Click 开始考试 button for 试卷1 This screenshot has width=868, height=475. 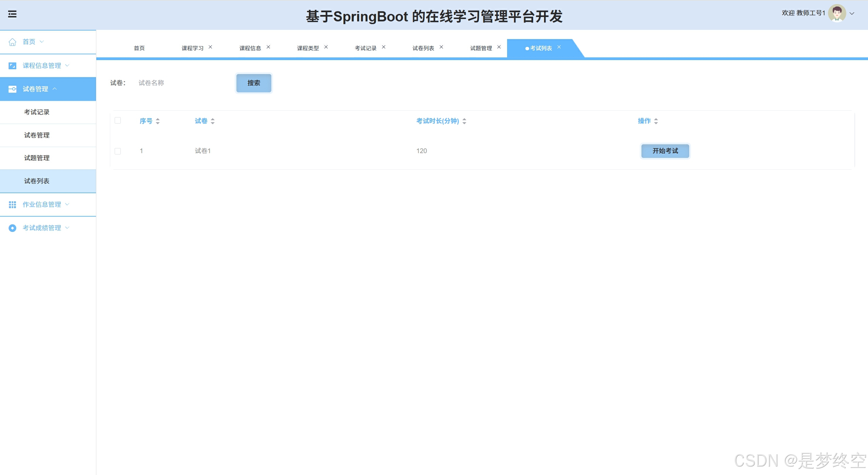[665, 151]
